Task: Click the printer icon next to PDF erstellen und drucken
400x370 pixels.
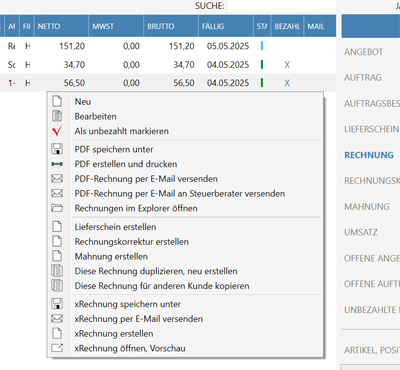Action: click(57, 164)
